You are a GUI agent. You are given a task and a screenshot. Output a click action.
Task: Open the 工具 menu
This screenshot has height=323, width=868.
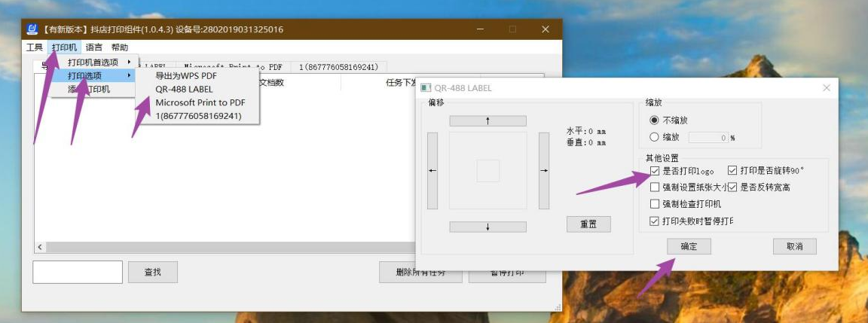(x=35, y=47)
